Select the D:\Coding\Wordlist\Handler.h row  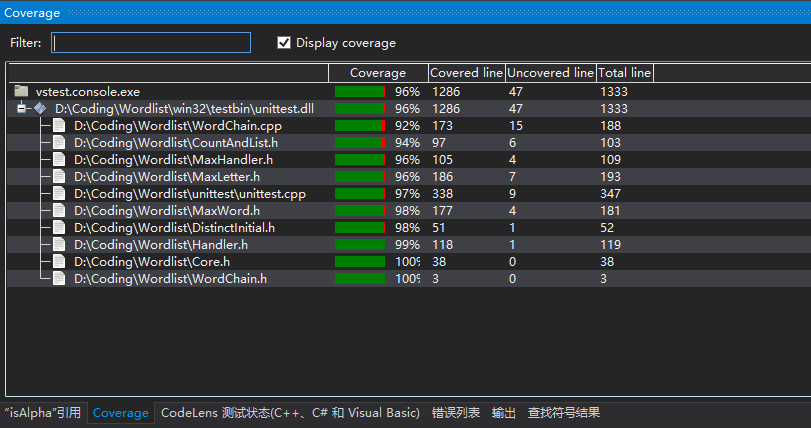[x=409, y=245]
